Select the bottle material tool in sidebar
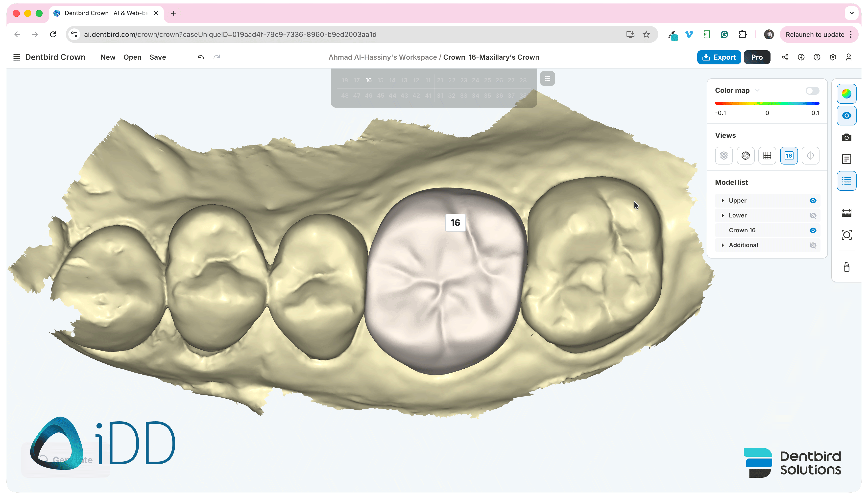The image size is (868, 496). coord(846,267)
